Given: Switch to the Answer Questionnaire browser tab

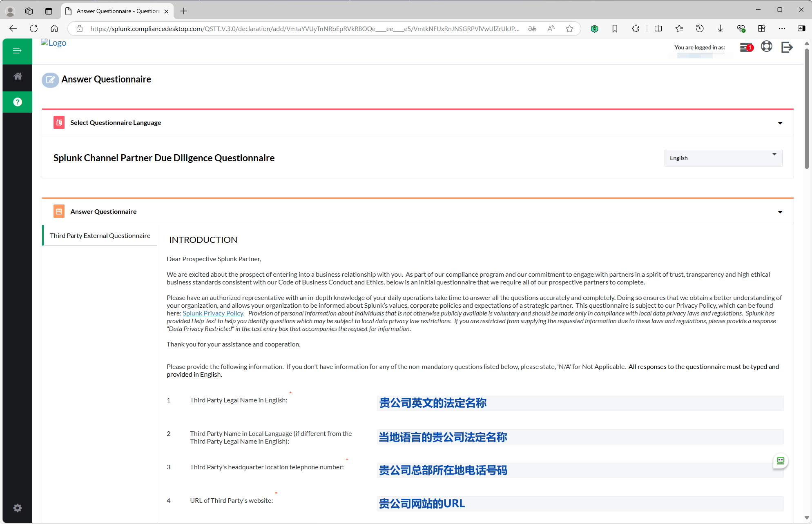Looking at the screenshot, I should tap(114, 11).
